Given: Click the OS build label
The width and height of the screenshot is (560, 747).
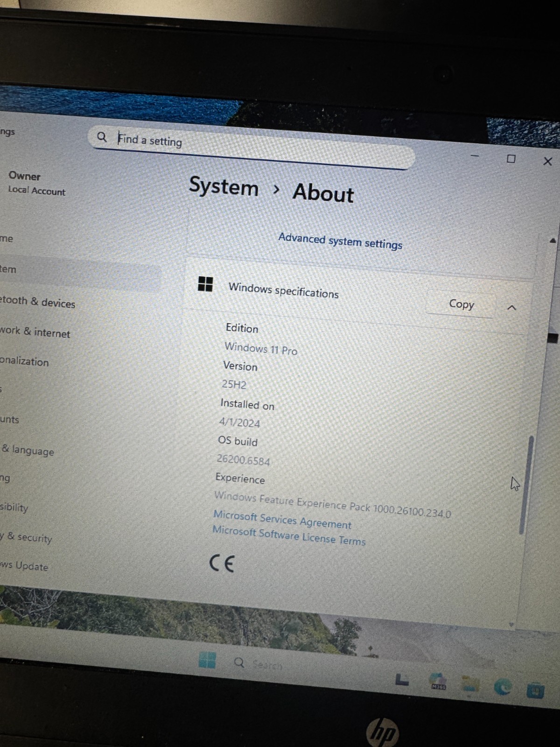Looking at the screenshot, I should pyautogui.click(x=238, y=441).
